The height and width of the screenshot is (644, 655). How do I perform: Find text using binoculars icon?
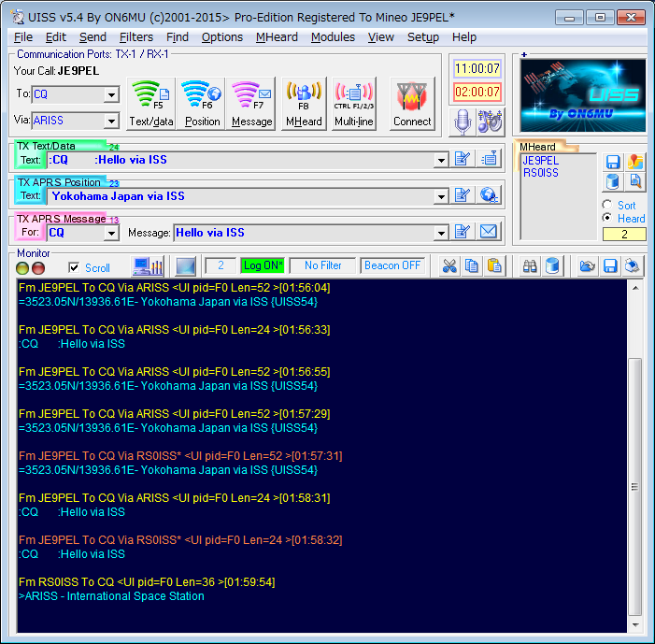pos(530,265)
